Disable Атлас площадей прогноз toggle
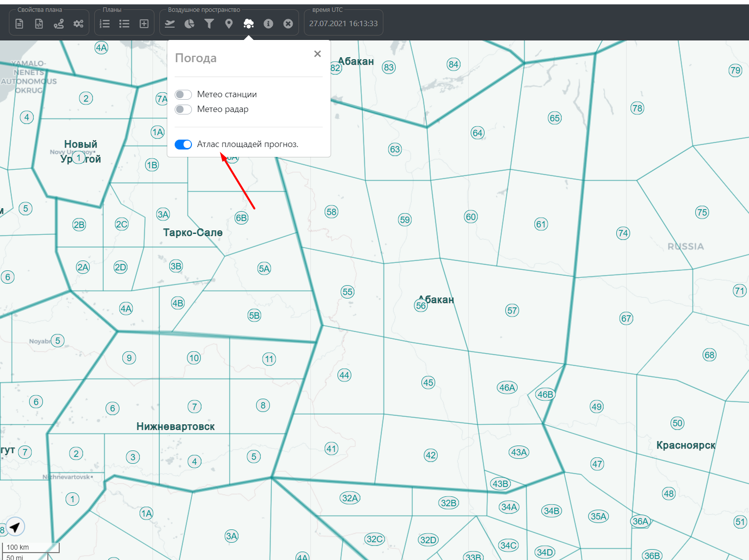 (183, 144)
